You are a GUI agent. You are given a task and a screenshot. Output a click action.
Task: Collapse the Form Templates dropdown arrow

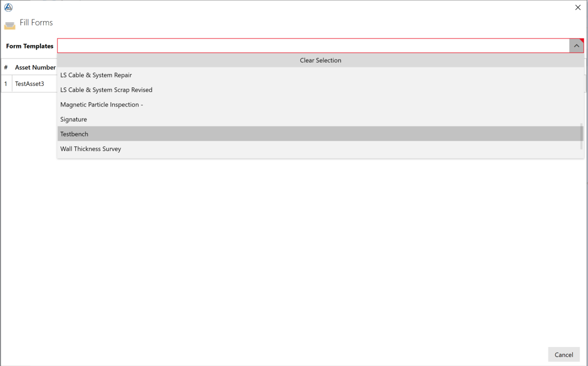coord(576,46)
